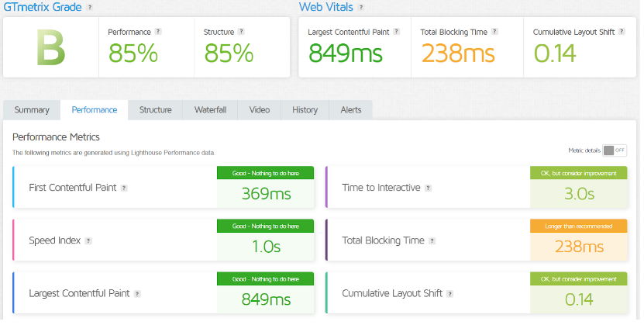Image resolution: width=644 pixels, height=332 pixels.
Task: Toggle the Metric details switch on
Action: pos(615,150)
